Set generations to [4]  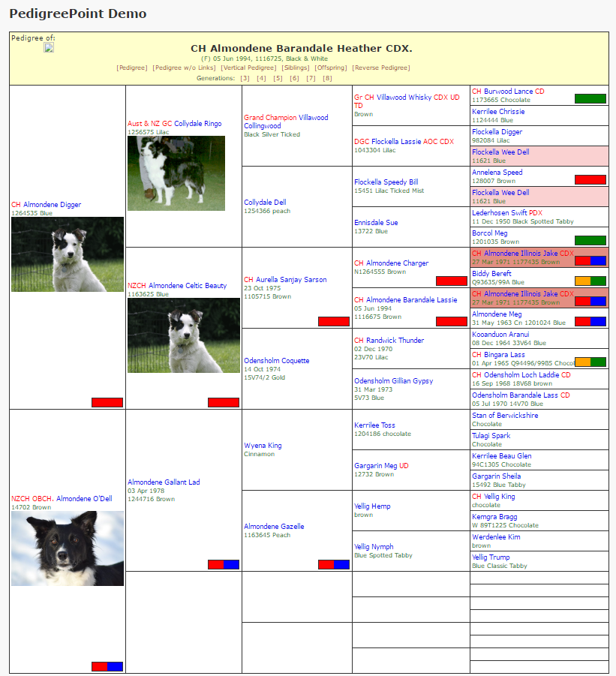(x=261, y=78)
